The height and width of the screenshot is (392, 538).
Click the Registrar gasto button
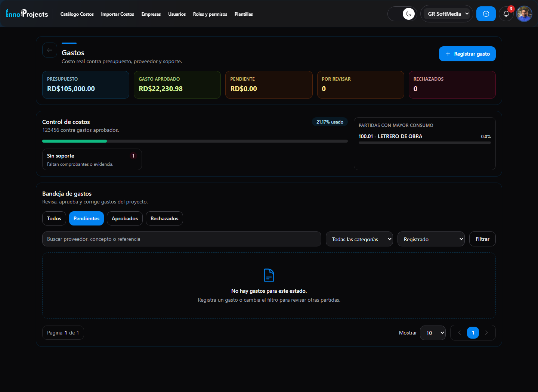pyautogui.click(x=467, y=54)
